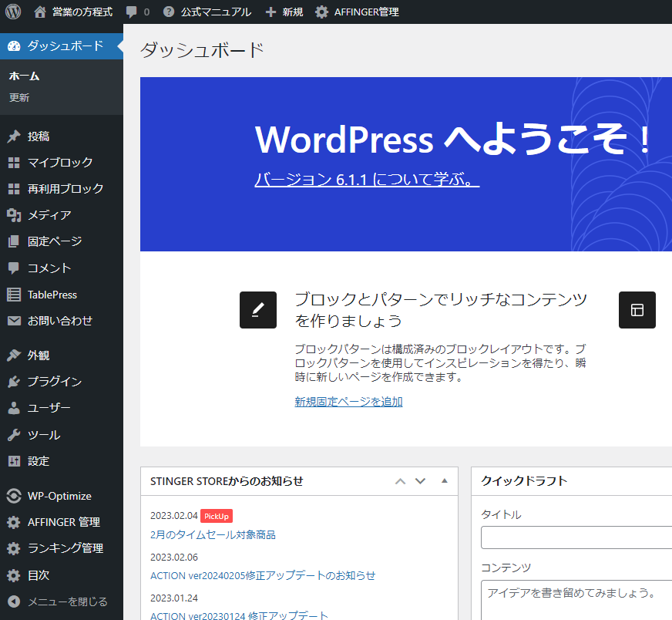672x620 pixels.
Task: Click the table icon beside TablePress
Action: pos(14,295)
